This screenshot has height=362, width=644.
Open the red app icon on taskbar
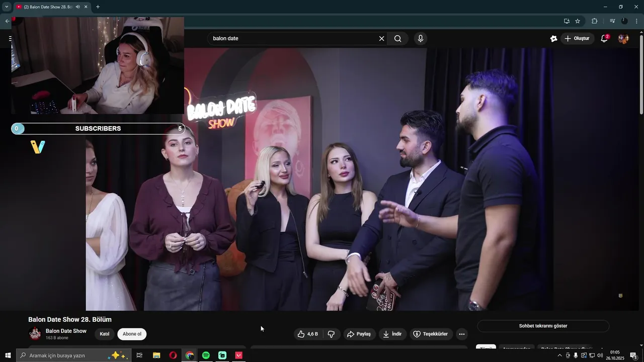coord(239,355)
